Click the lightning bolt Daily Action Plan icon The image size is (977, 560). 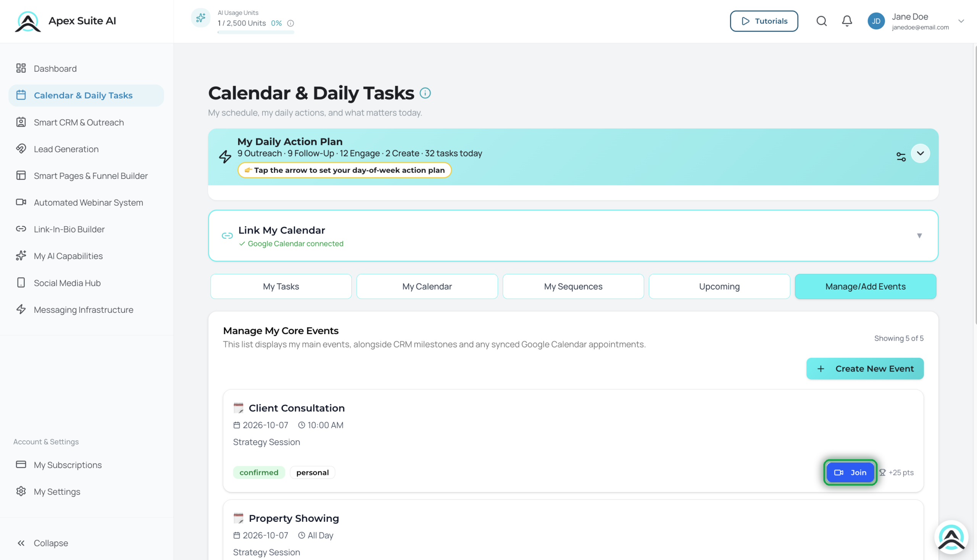click(x=225, y=156)
